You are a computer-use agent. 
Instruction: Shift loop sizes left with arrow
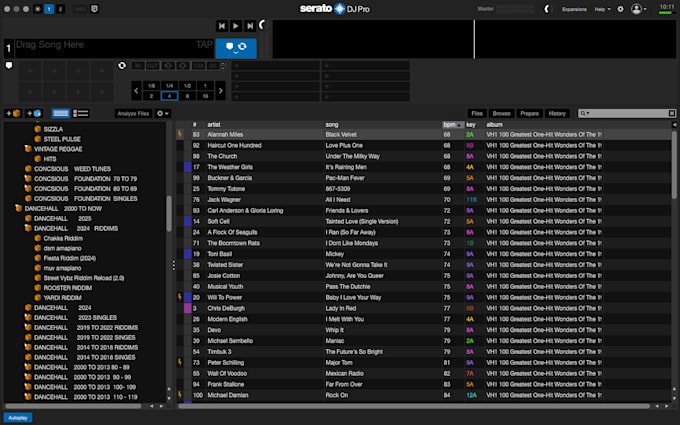[x=136, y=91]
